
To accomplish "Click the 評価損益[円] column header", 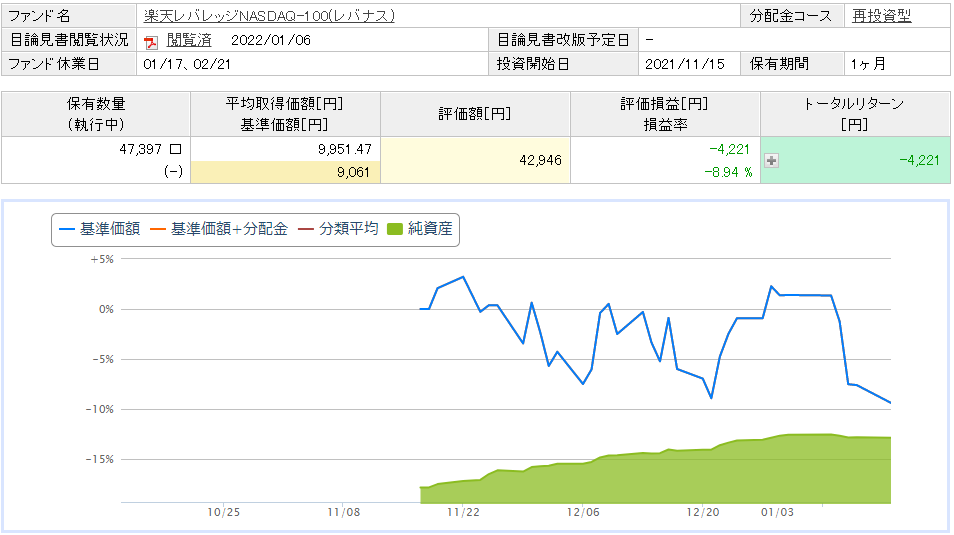I will [x=664, y=114].
